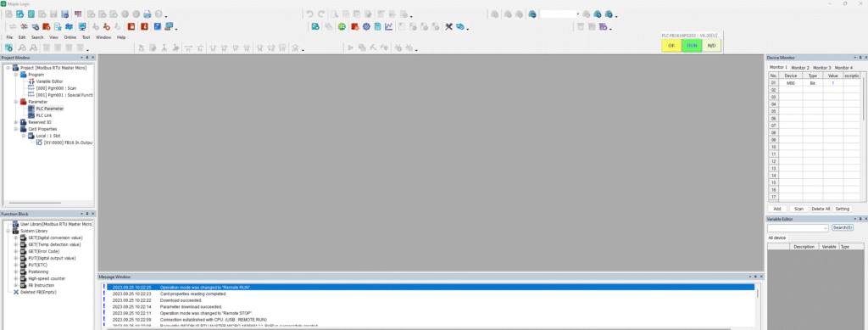Image resolution: width=868 pixels, height=330 pixels.
Task: Click the Search(S) button in Variable Editor
Action: (843, 227)
